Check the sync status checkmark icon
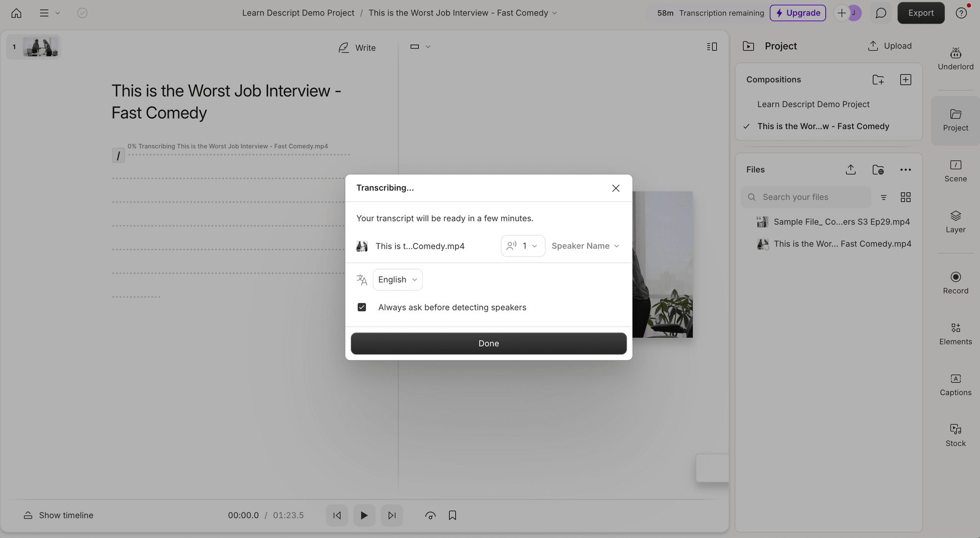The width and height of the screenshot is (980, 538). 82,13
